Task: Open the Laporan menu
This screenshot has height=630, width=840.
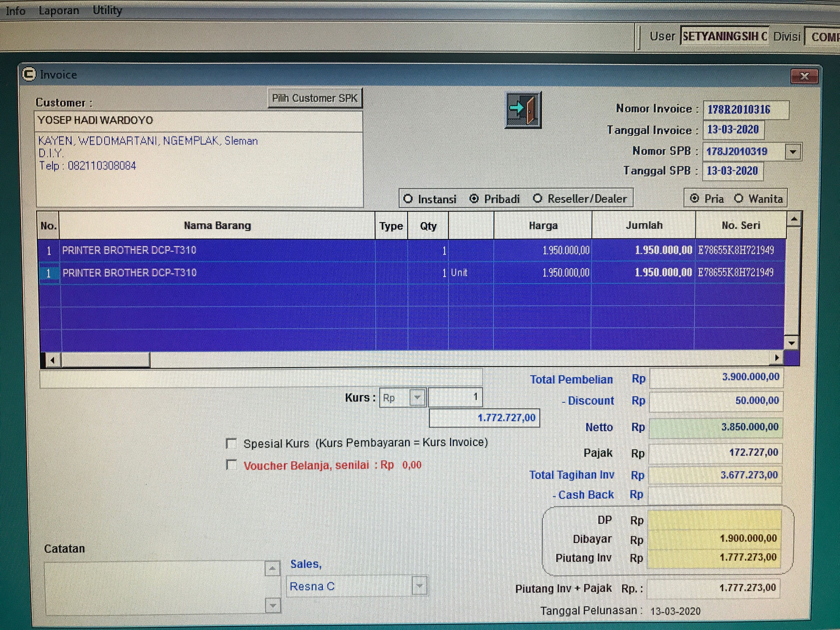Action: pos(59,10)
